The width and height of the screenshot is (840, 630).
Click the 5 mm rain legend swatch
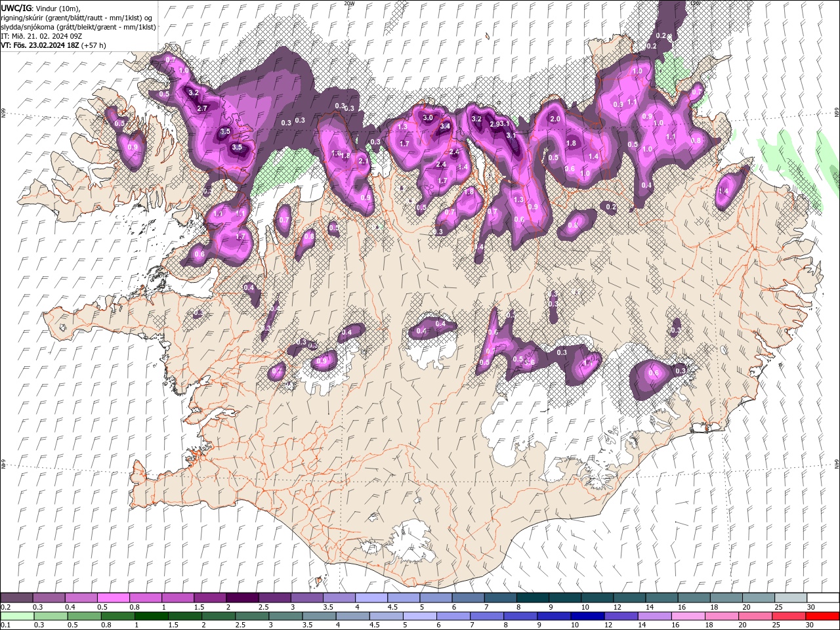coord(419,616)
